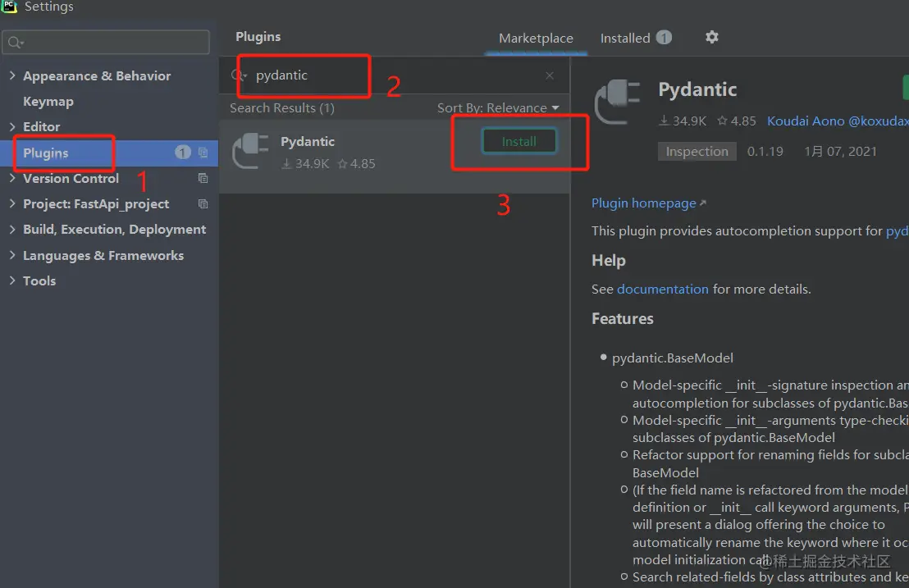Click the Pydantic plug icon in results
This screenshot has width=909, height=588.
click(250, 150)
